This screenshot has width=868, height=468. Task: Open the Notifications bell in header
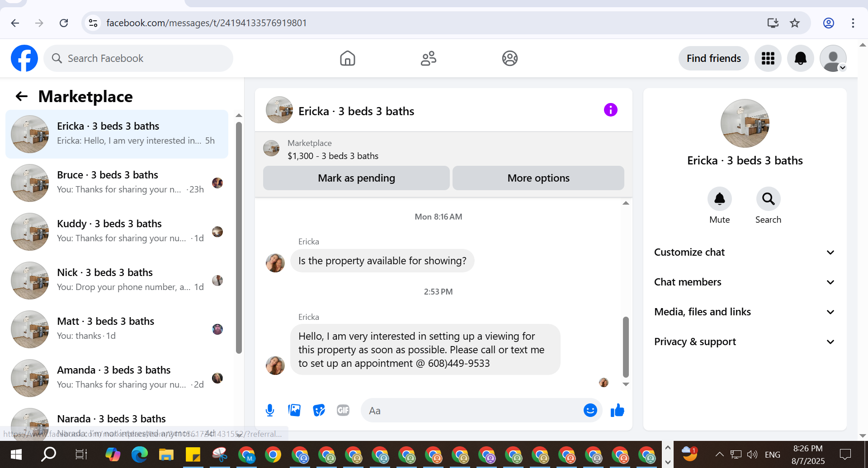801,58
